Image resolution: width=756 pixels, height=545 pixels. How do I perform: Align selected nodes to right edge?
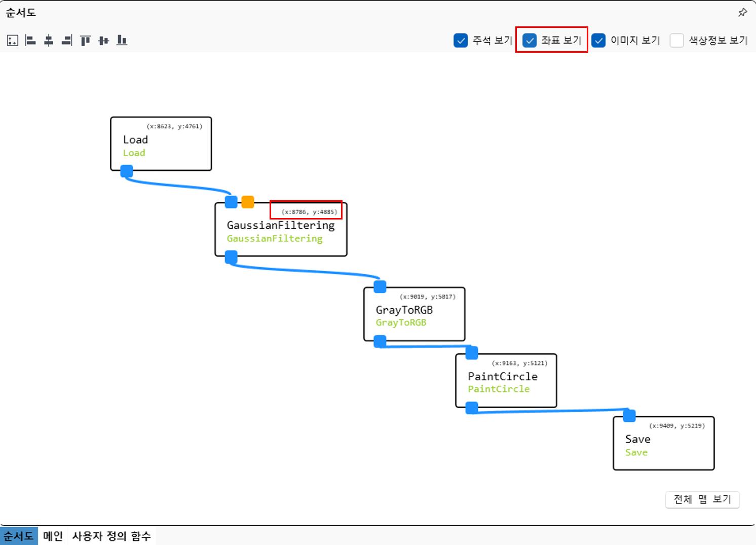click(67, 41)
